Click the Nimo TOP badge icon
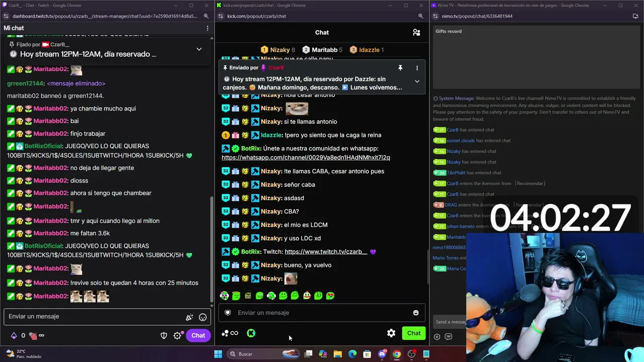The width and height of the screenshot is (644, 362). 448,337
